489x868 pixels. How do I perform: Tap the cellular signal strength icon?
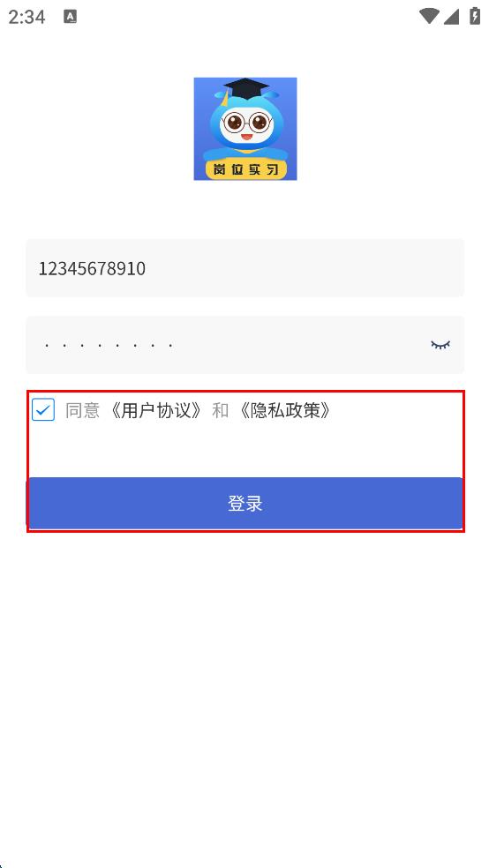click(x=451, y=17)
